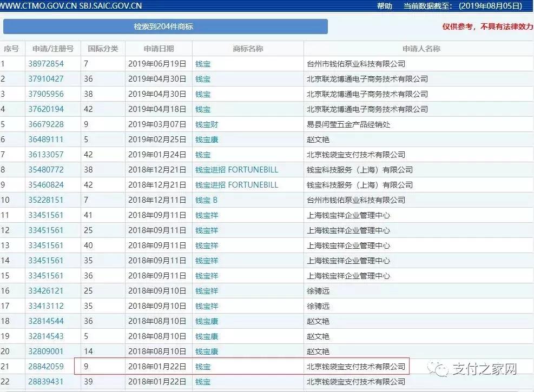Viewport: 534px width, 392px height.
Task: Open application number 35460824
Action: (46, 185)
